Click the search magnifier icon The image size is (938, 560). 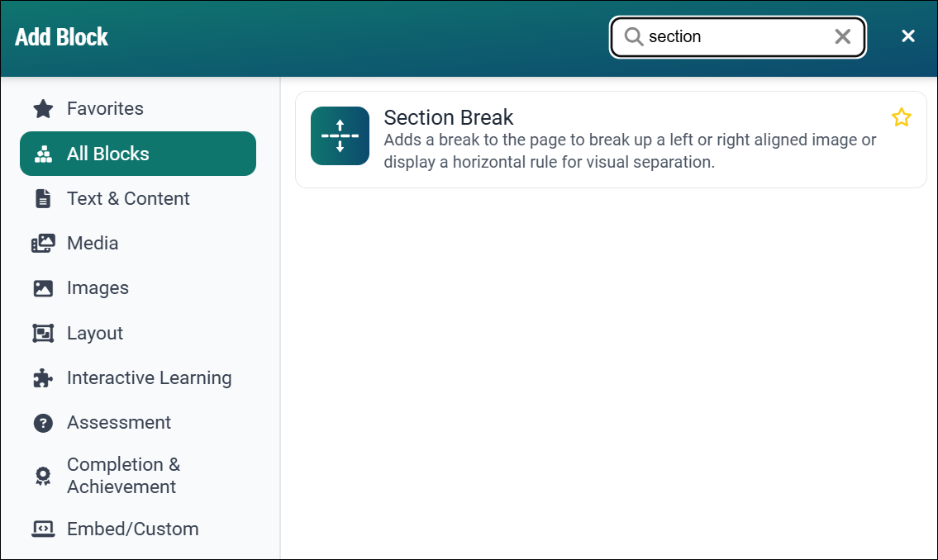632,36
